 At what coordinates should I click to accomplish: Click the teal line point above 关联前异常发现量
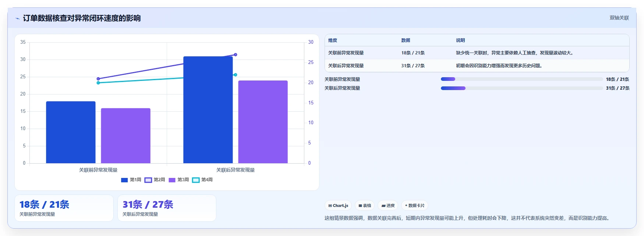click(98, 83)
